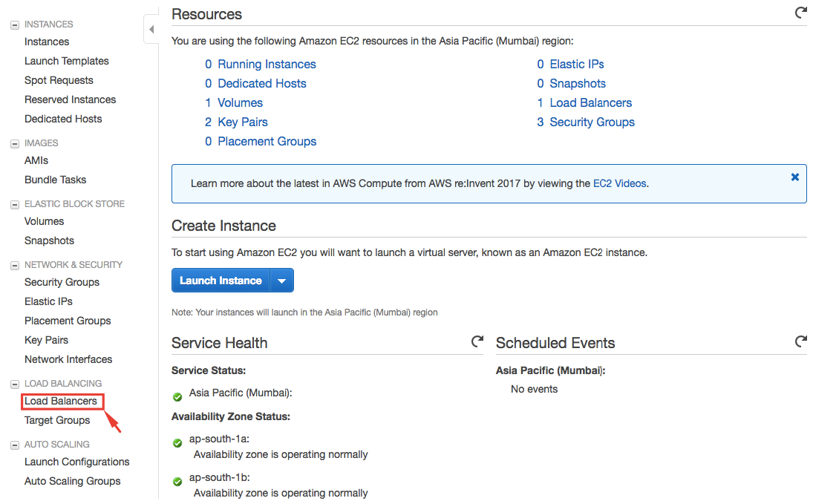Screen dimensions: 813x504
Task: Dismiss the re:Invent 2017 info banner
Action: pos(794,177)
